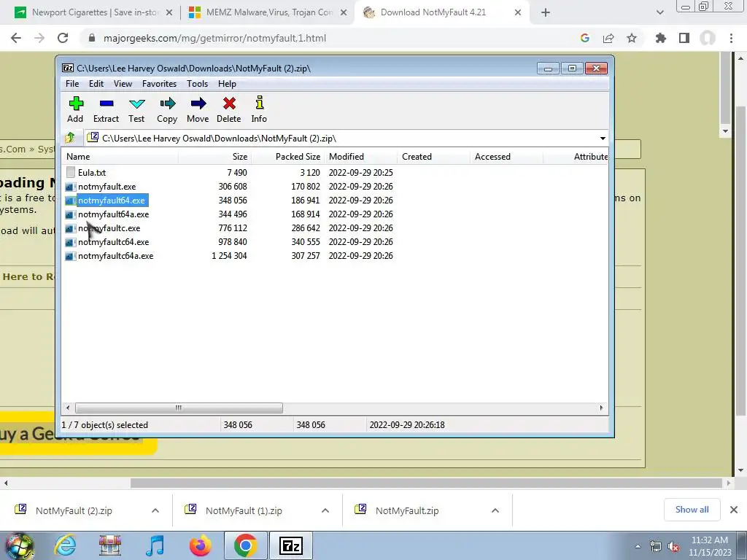Expand the 7-Zip address path dropdown
This screenshot has height=560, width=747.
pos(603,139)
